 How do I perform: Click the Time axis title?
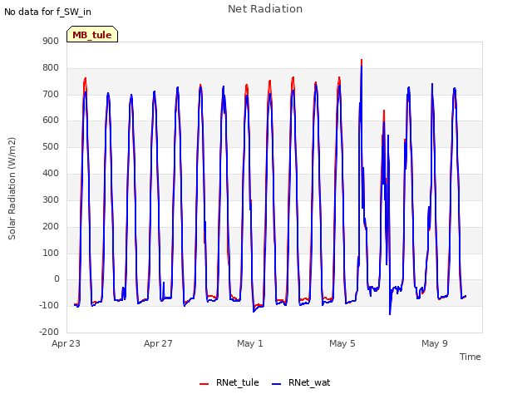[470, 357]
